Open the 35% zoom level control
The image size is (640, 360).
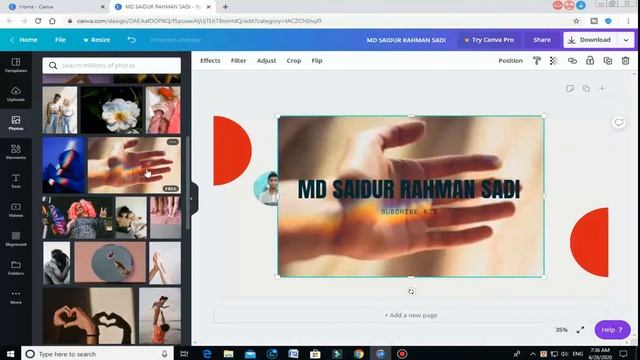(x=561, y=330)
